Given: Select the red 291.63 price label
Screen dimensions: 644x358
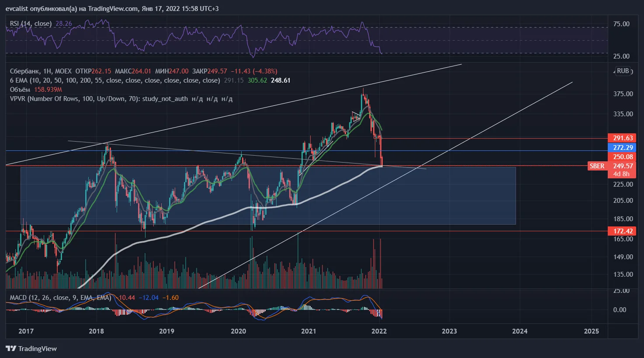Looking at the screenshot, I should tap(623, 138).
